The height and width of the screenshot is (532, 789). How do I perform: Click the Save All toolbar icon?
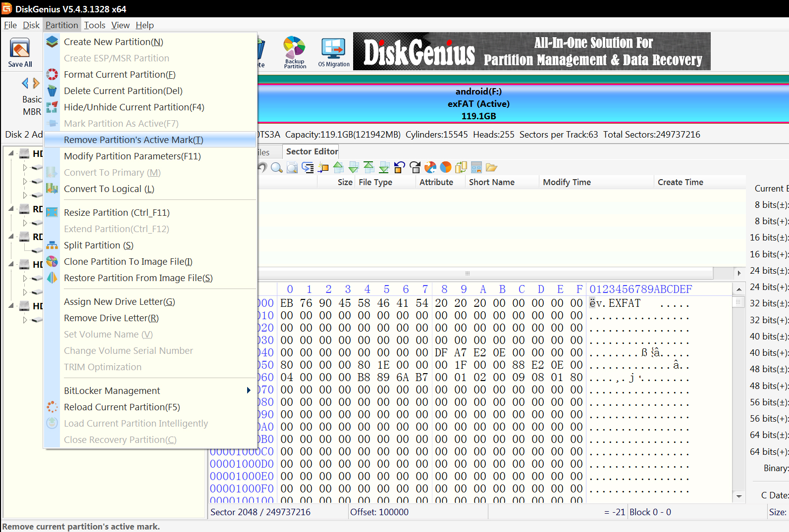20,52
